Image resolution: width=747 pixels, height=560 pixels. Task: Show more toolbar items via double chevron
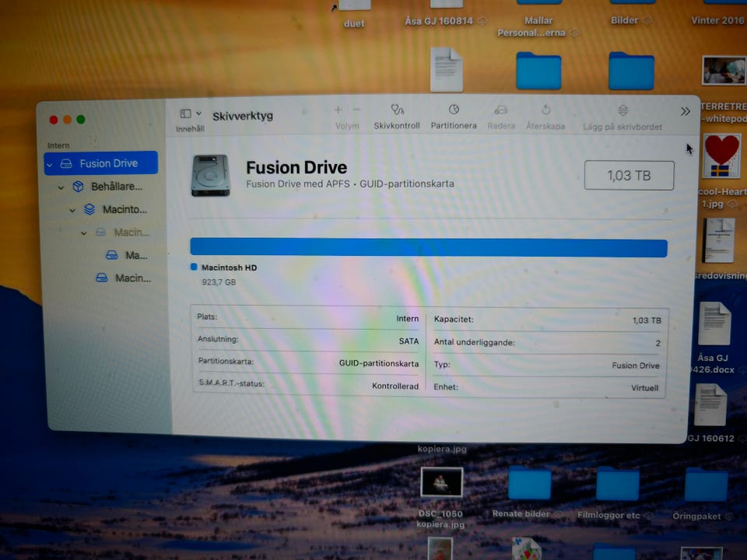click(685, 111)
